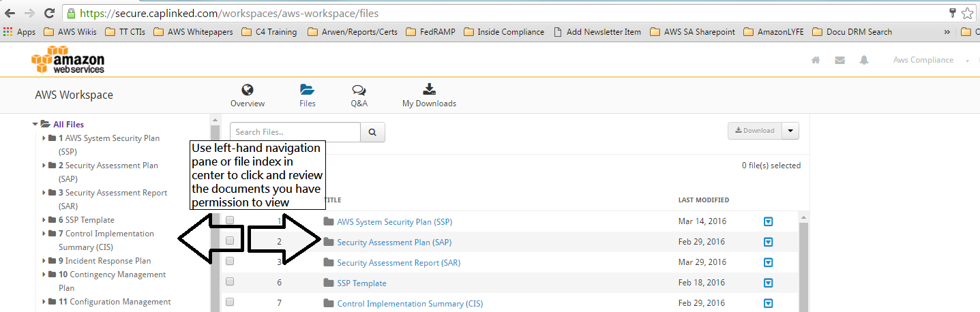
Task: Expand 7 Control Implementation Summary tree node
Action: click(x=44, y=234)
